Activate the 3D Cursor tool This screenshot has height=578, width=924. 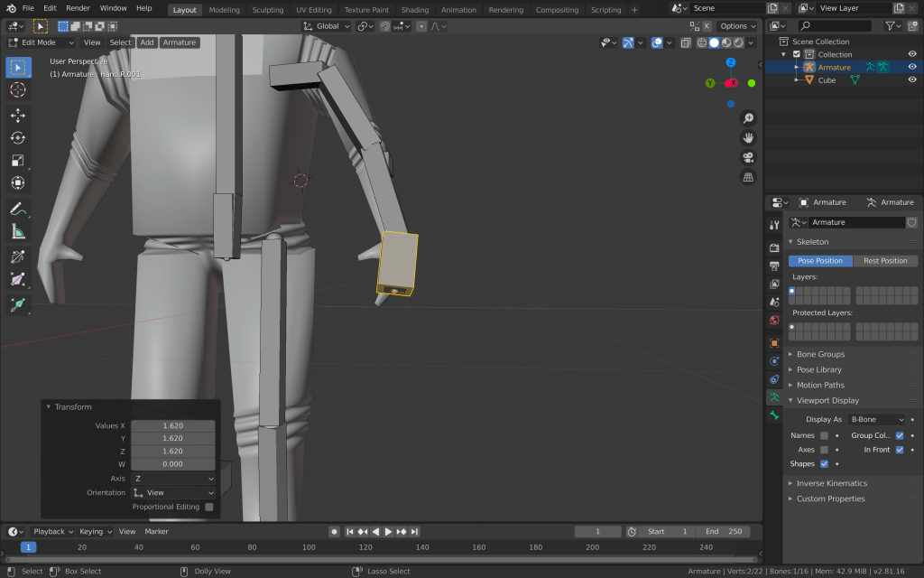[18, 89]
